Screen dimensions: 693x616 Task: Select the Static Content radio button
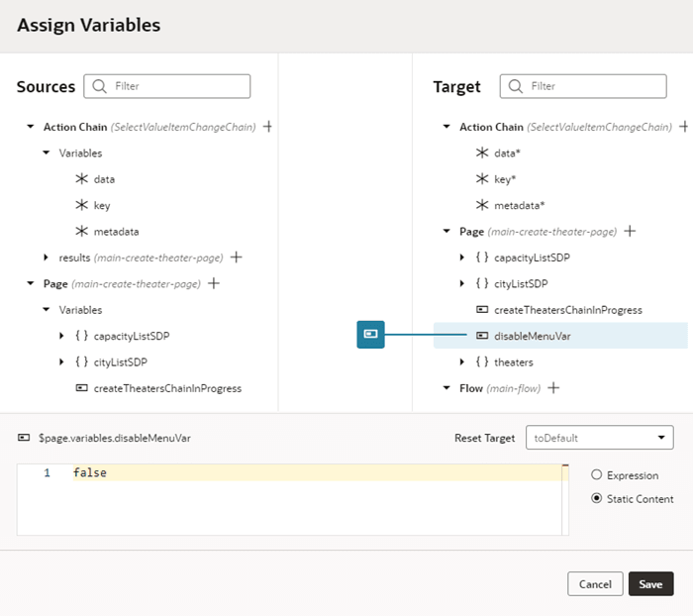pyautogui.click(x=596, y=499)
